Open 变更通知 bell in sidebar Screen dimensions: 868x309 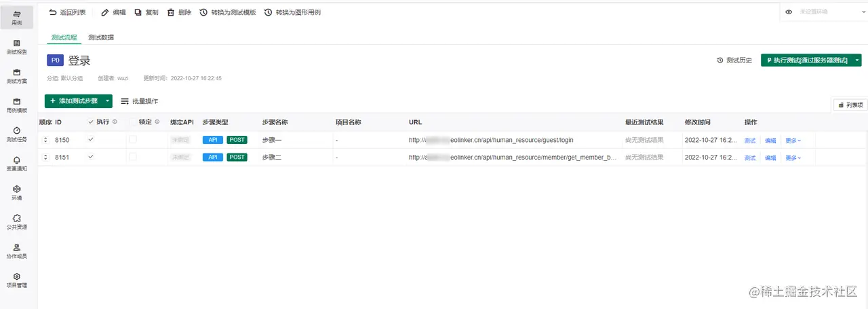point(16,163)
